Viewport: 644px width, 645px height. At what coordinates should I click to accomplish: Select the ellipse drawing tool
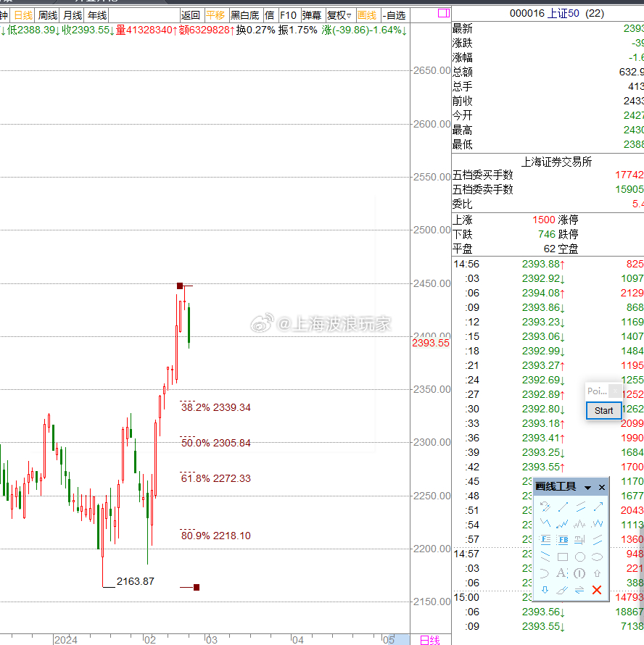(597, 557)
